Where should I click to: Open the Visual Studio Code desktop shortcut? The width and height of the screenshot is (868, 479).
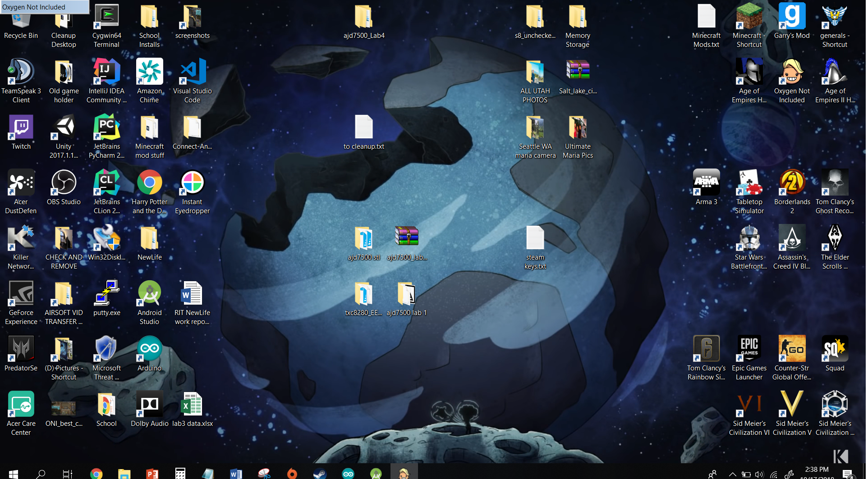coord(193,73)
